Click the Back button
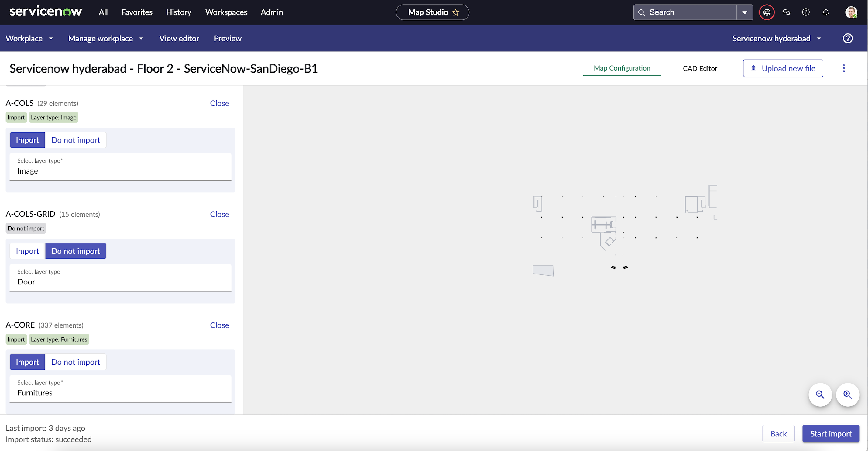The image size is (868, 451). point(778,433)
